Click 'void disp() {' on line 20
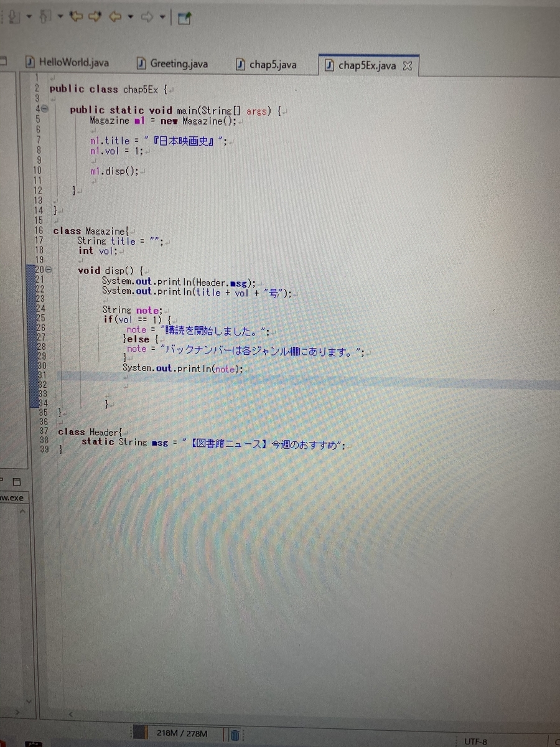This screenshot has height=747, width=560. pos(111,271)
